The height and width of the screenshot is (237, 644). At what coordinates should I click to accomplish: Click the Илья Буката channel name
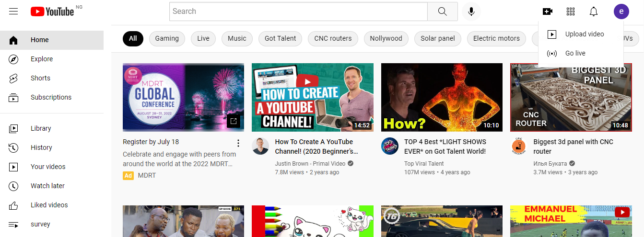550,164
